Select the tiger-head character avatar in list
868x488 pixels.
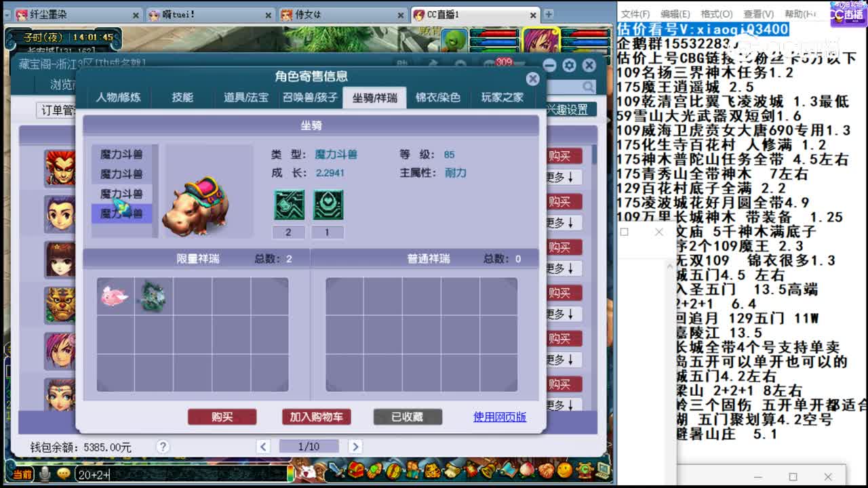[60, 304]
